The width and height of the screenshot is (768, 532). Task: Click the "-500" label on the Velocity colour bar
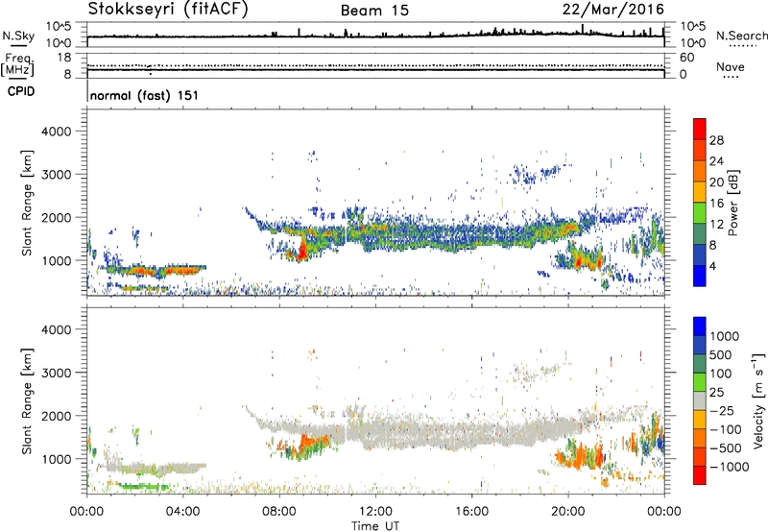coord(725,448)
